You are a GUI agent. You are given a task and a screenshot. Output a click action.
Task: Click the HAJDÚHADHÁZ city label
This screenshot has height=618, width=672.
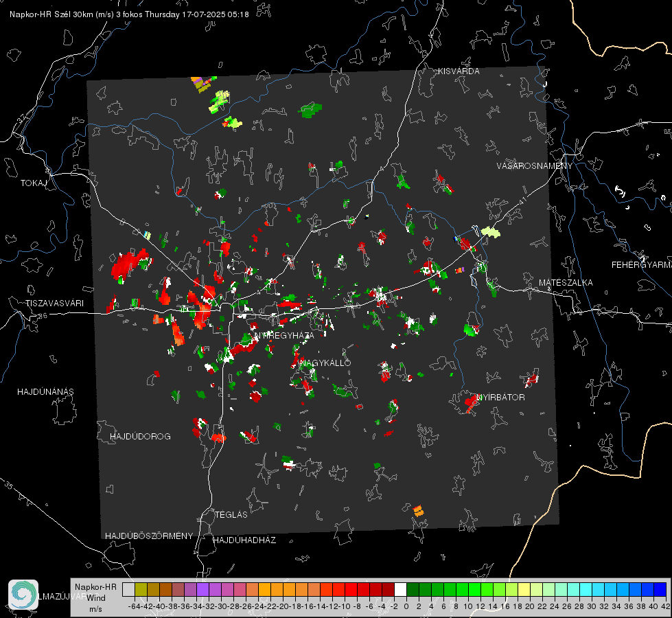(x=244, y=540)
